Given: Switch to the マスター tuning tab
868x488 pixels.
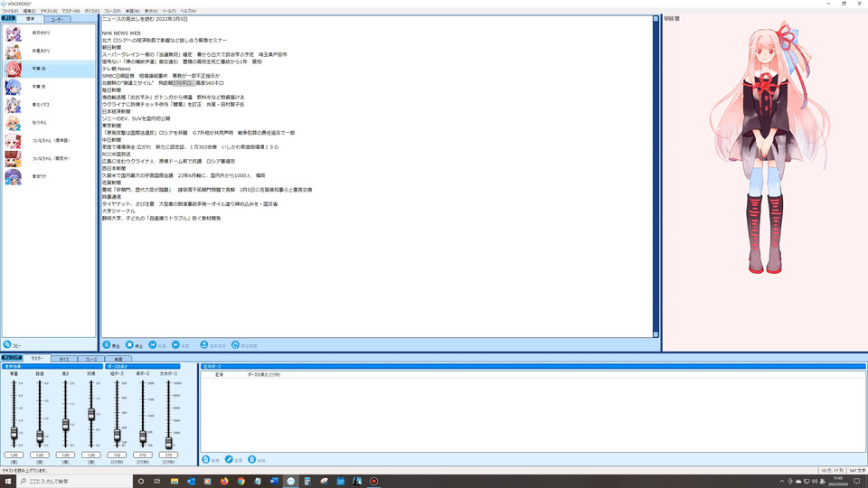Looking at the screenshot, I should [36, 359].
